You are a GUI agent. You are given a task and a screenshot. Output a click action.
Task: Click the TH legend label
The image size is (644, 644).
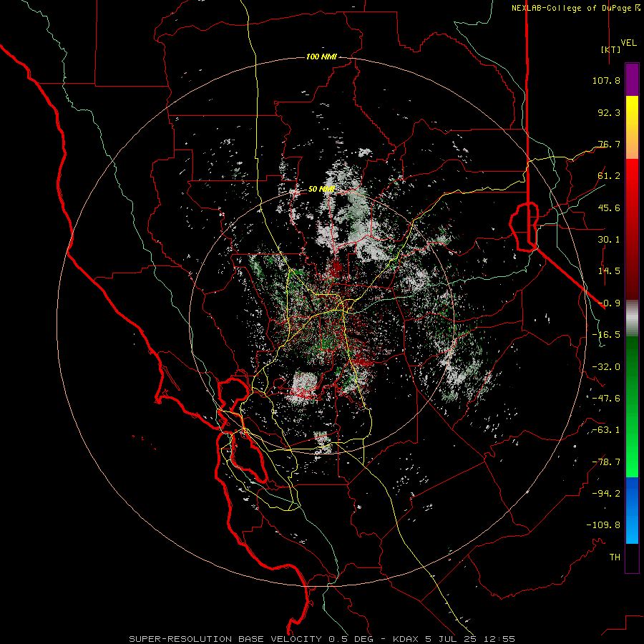pos(615,557)
